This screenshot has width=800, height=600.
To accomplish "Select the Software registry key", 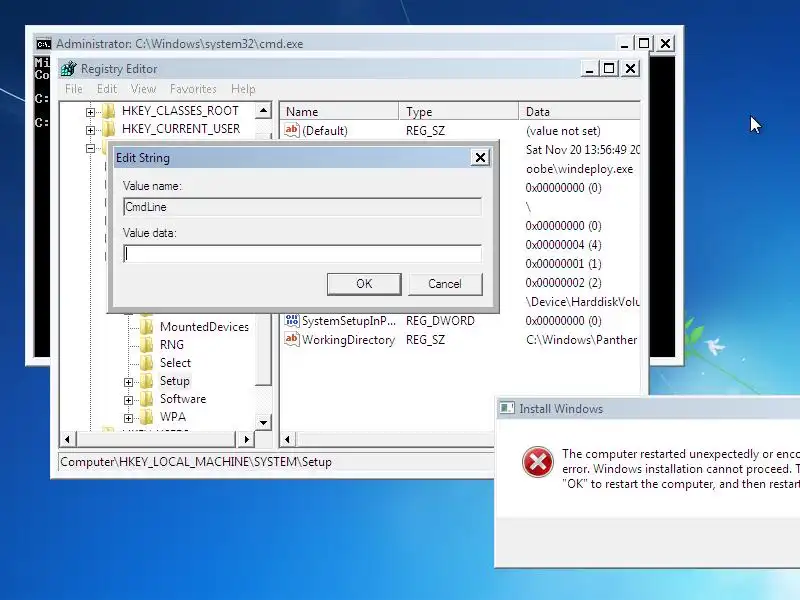I will (183, 398).
